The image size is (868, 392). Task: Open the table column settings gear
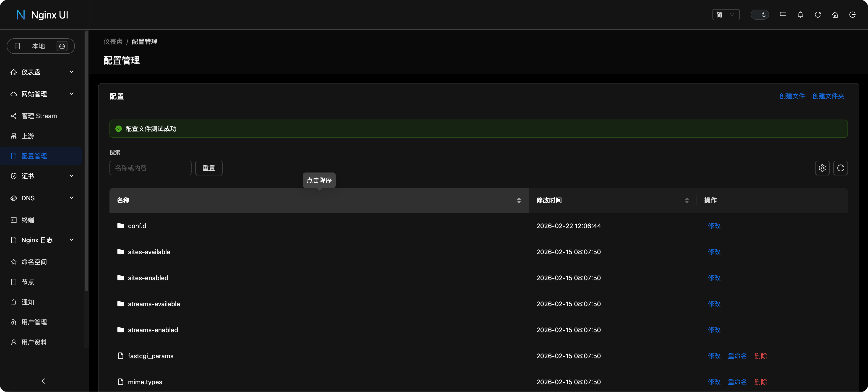[822, 168]
